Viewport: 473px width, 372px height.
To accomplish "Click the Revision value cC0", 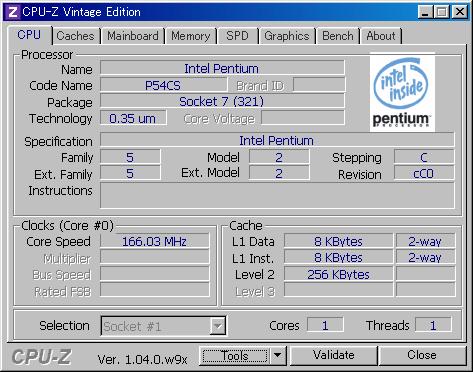I will [424, 173].
